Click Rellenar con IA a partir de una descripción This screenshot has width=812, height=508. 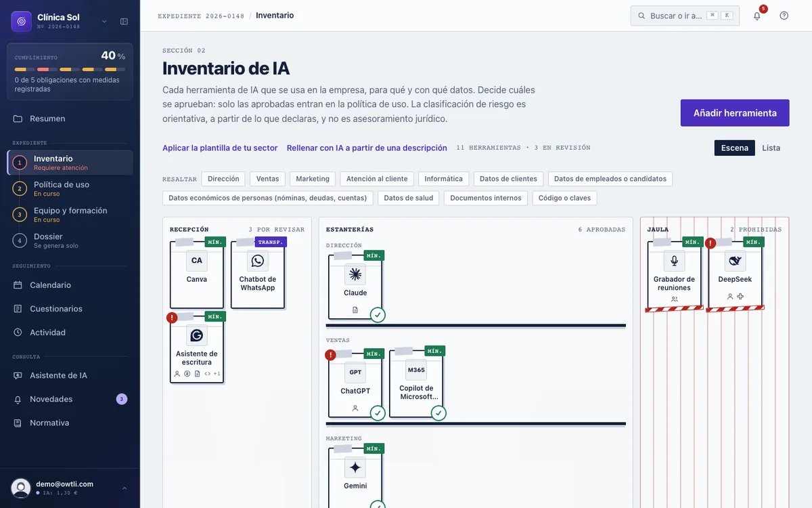point(367,148)
